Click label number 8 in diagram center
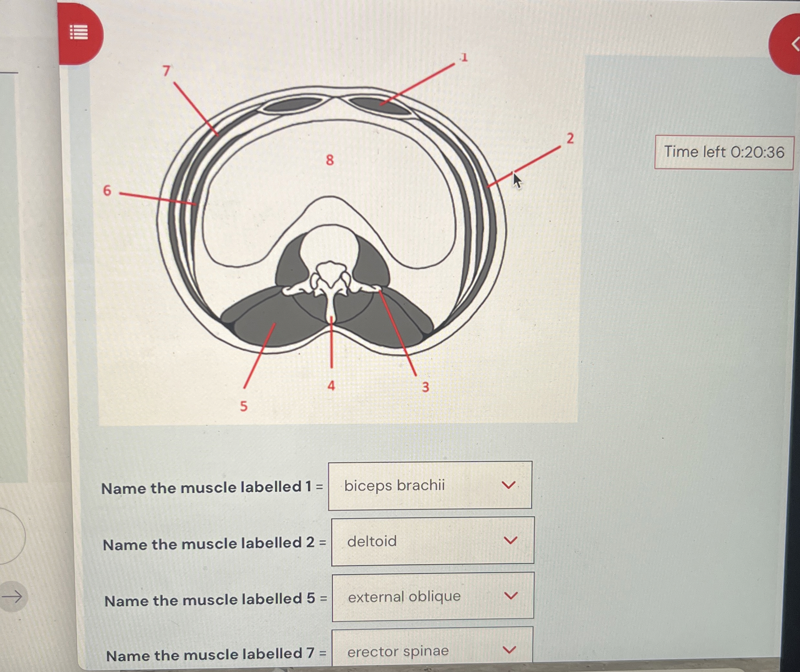 click(330, 160)
